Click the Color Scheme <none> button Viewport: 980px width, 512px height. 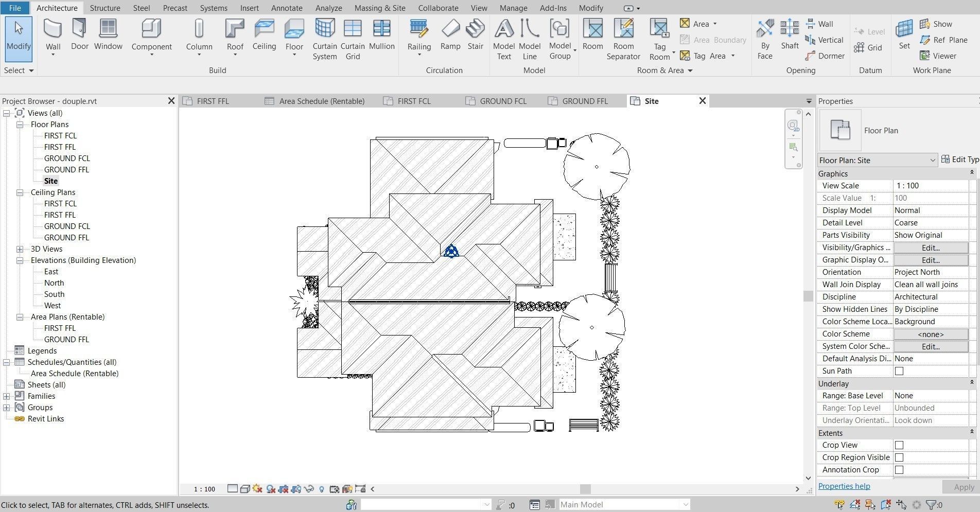[931, 334]
